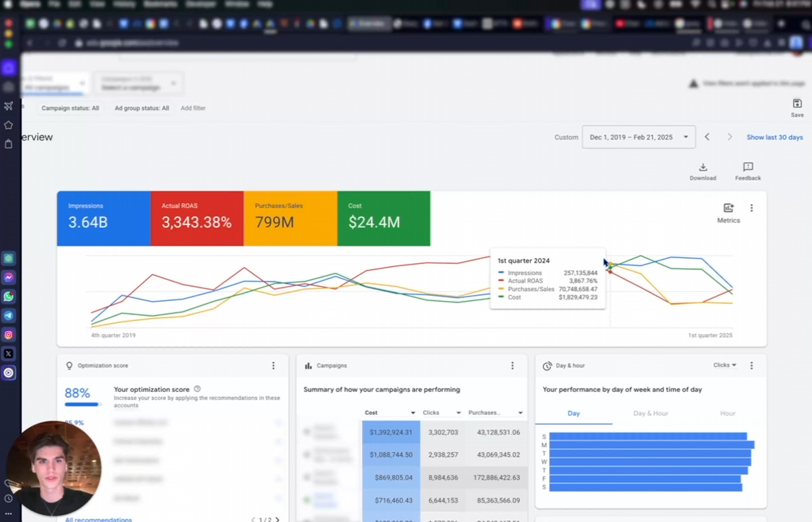Open chart three-dot more options menu

pos(751,208)
